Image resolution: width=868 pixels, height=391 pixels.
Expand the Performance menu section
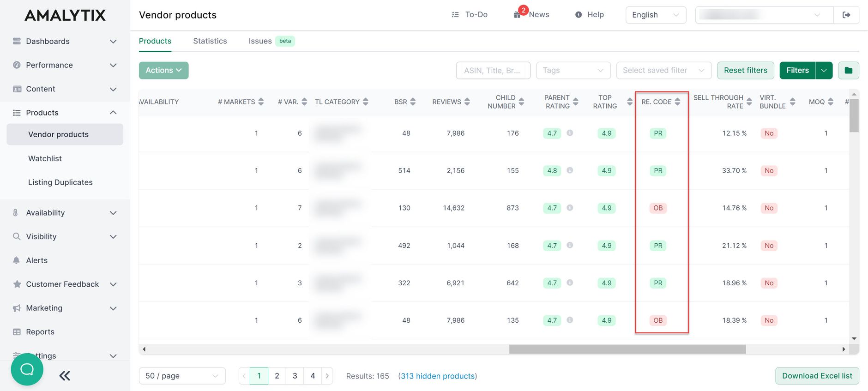(113, 65)
